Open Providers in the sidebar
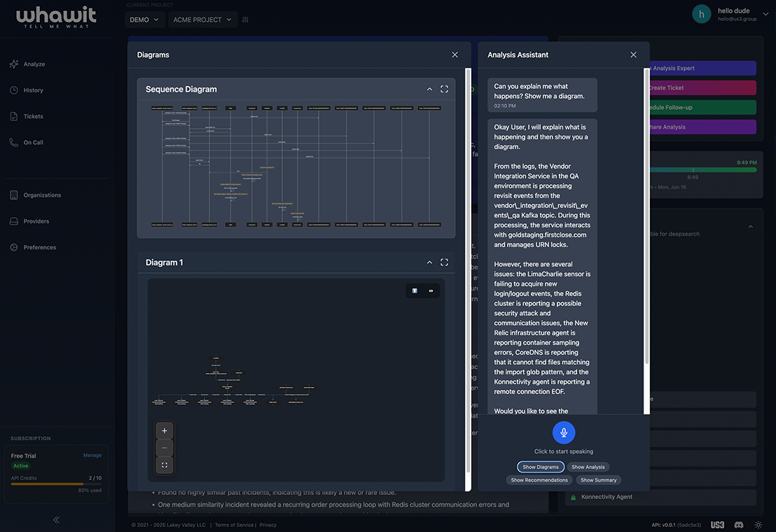This screenshot has width=776, height=532. pyautogui.click(x=36, y=221)
